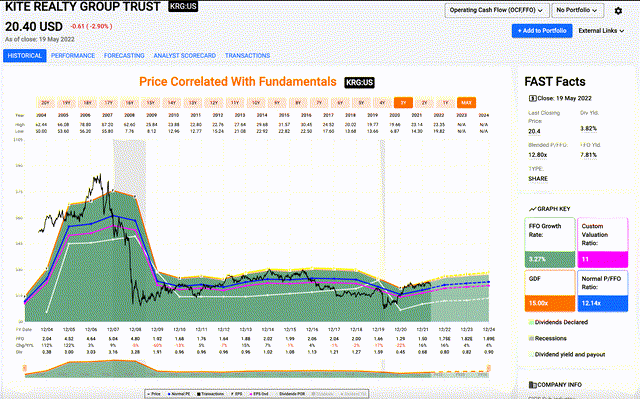
Task: Select the MAX time range button
Action: click(x=467, y=103)
